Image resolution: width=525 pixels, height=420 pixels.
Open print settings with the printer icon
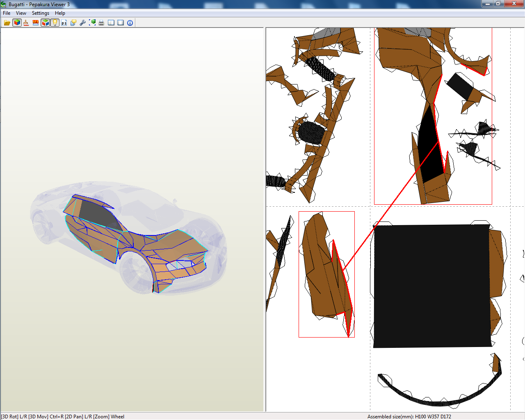(x=101, y=23)
